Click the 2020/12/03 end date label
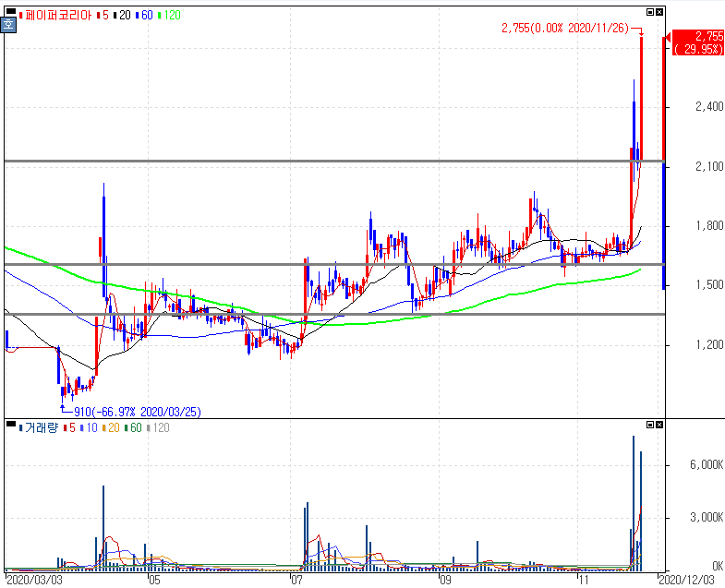Image resolution: width=725 pixels, height=588 pixels. coord(686,580)
